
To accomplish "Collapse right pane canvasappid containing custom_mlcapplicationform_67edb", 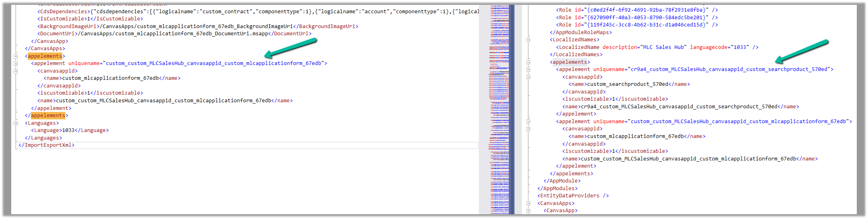I will pyautogui.click(x=528, y=129).
